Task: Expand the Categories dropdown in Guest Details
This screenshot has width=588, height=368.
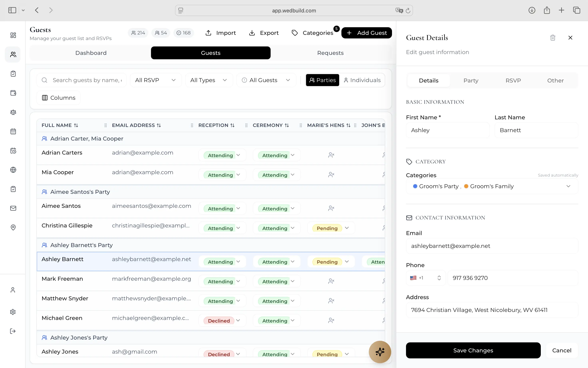Action: click(492, 186)
